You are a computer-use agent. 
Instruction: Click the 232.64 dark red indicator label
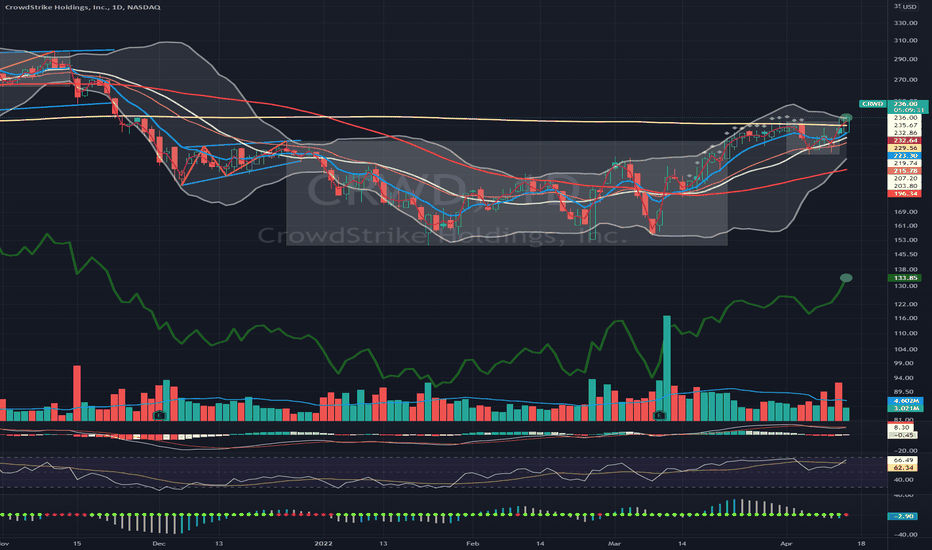click(x=903, y=140)
